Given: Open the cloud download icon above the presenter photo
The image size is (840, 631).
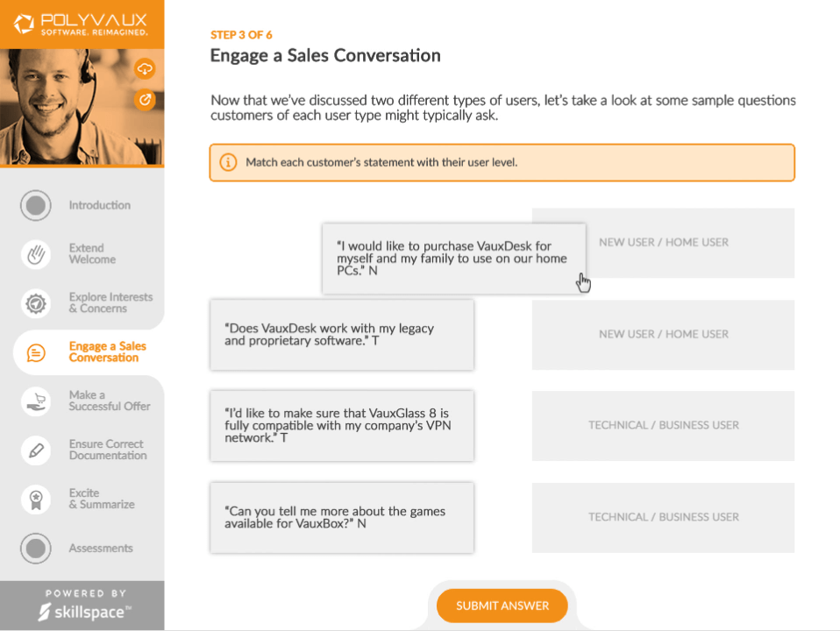Looking at the screenshot, I should [145, 68].
